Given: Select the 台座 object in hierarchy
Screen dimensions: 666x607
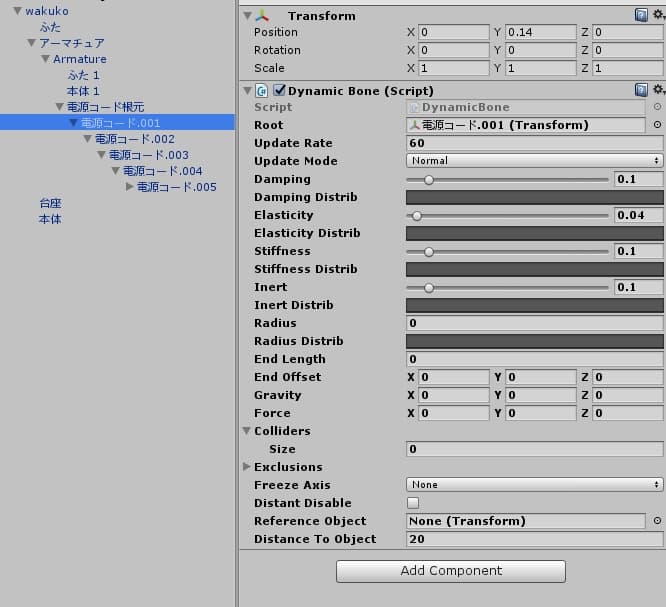Looking at the screenshot, I should point(50,203).
